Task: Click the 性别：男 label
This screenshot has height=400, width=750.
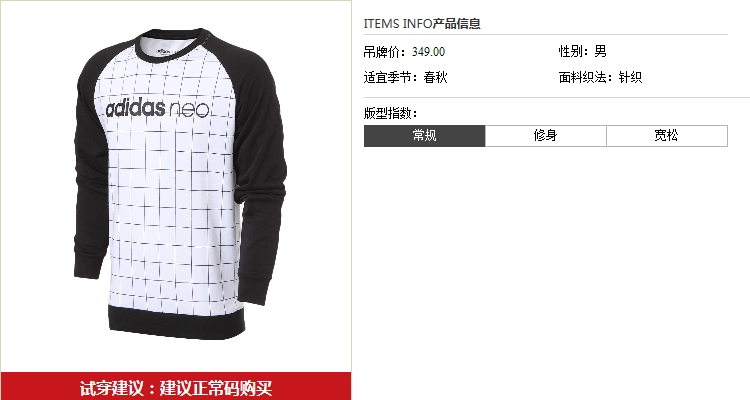Action: click(583, 51)
